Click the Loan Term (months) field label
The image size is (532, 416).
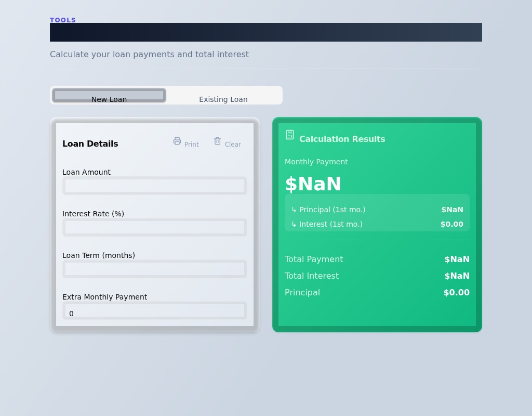99,255
